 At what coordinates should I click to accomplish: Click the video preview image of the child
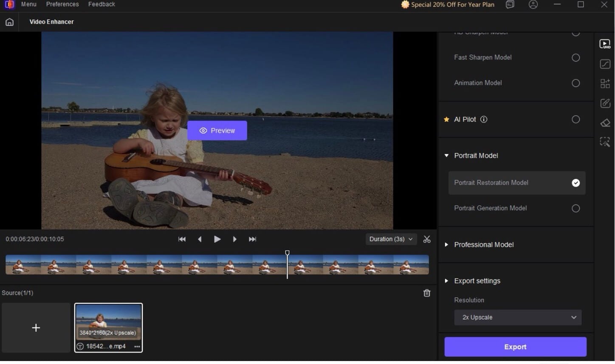tap(217, 131)
